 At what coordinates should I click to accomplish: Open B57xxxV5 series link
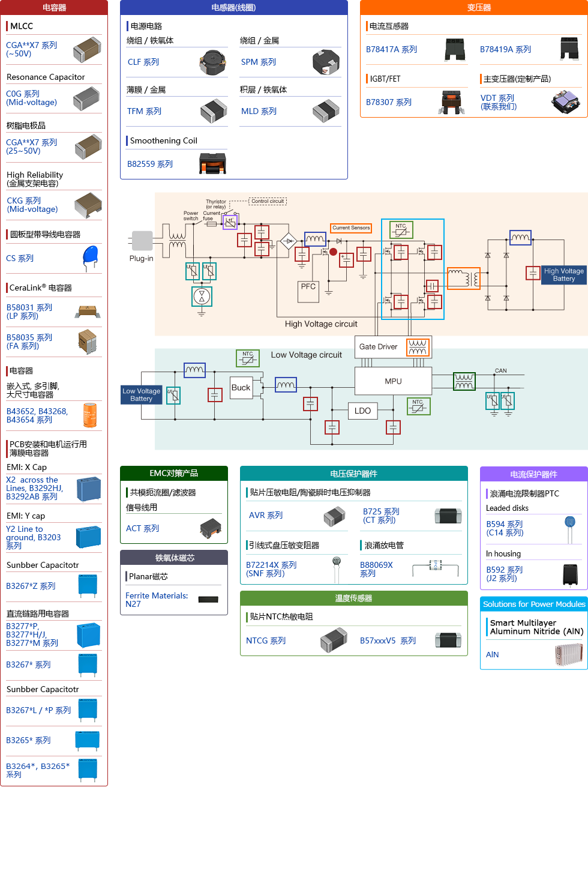[x=388, y=640]
